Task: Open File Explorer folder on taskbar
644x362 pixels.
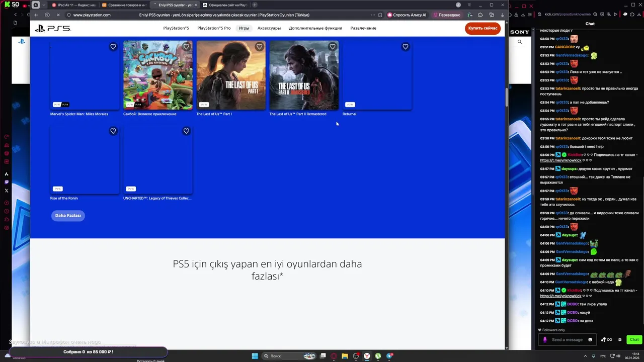Action: pyautogui.click(x=345, y=356)
